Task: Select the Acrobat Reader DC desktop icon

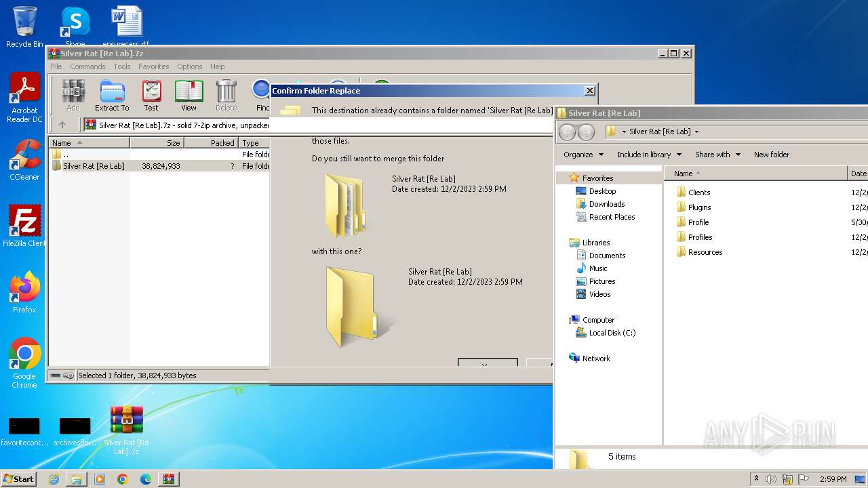Action: point(24,98)
